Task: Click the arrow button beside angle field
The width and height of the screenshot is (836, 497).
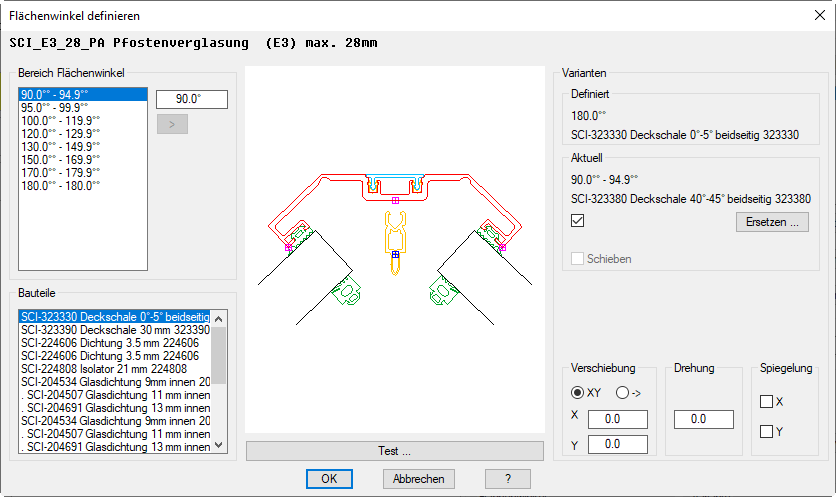Action: pyautogui.click(x=172, y=125)
